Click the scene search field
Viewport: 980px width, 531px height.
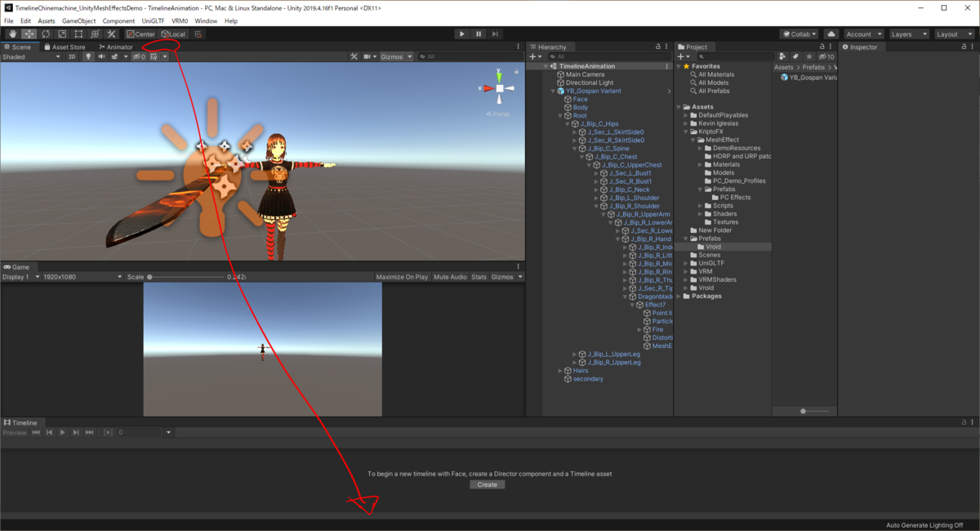(469, 56)
